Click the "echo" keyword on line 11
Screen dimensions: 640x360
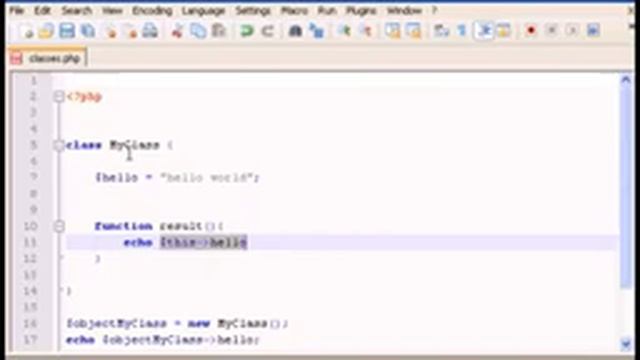tap(138, 242)
